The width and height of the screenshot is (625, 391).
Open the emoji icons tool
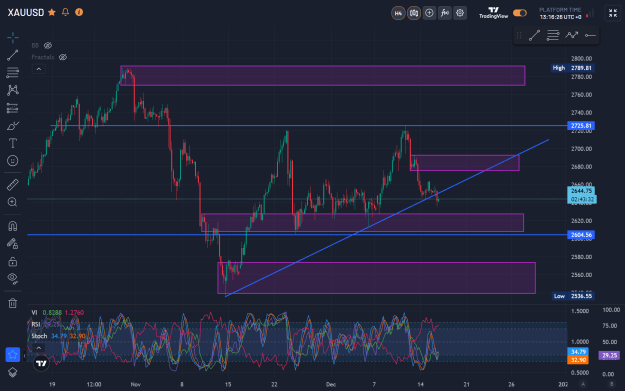[12, 161]
